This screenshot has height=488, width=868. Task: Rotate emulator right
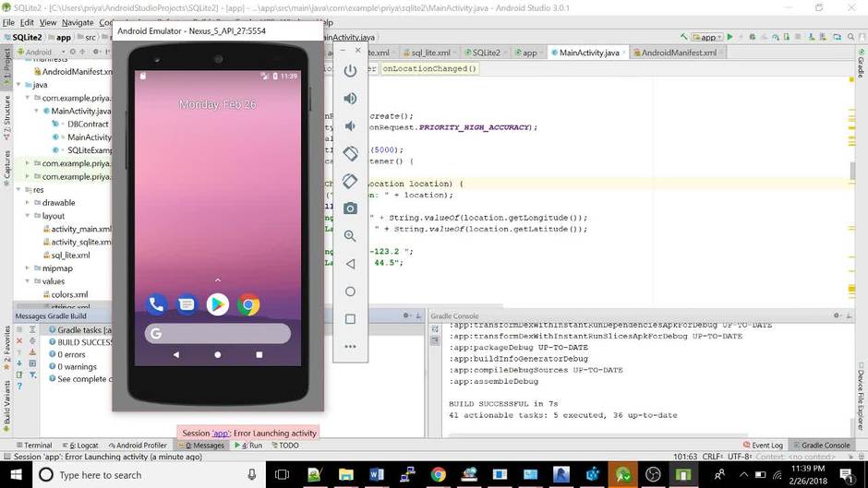tap(350, 181)
